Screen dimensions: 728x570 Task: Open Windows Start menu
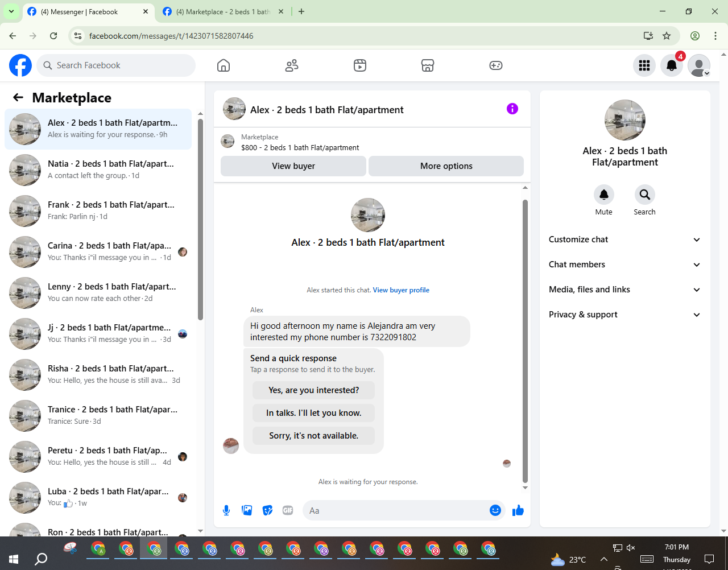coord(14,559)
